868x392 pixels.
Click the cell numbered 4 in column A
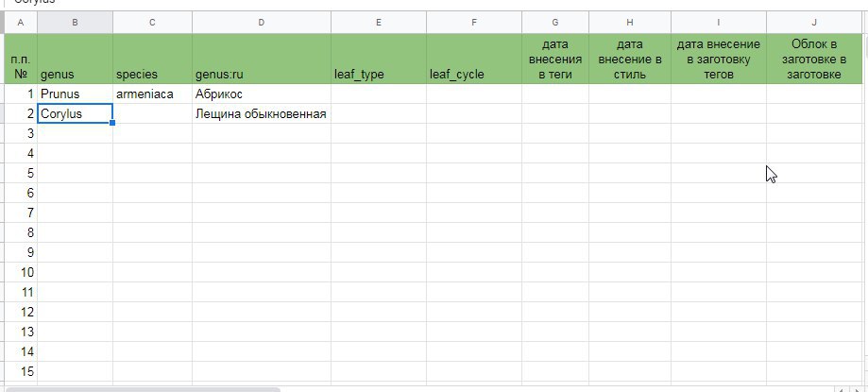point(21,153)
